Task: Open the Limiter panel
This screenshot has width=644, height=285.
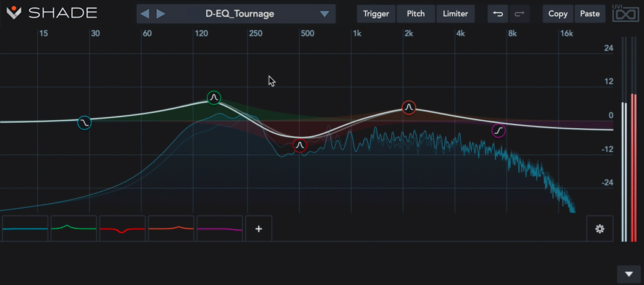Action: click(455, 14)
